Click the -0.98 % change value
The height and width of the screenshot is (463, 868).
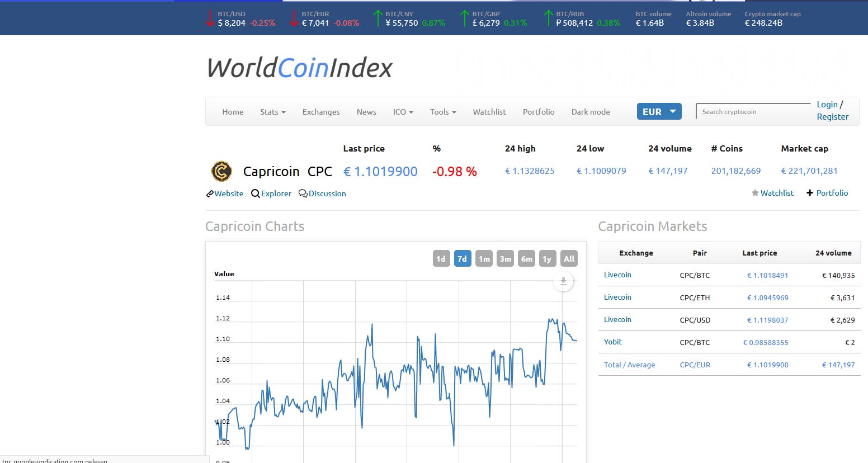455,172
